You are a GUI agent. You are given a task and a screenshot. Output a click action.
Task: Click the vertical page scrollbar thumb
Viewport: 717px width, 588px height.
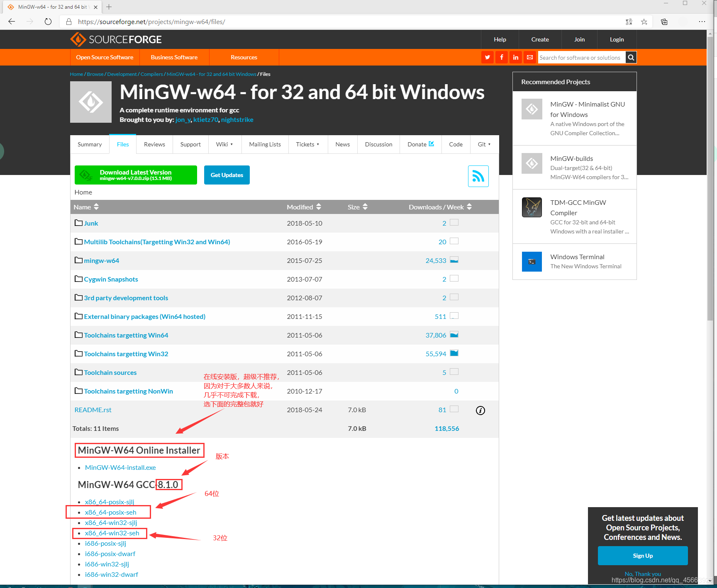click(710, 178)
